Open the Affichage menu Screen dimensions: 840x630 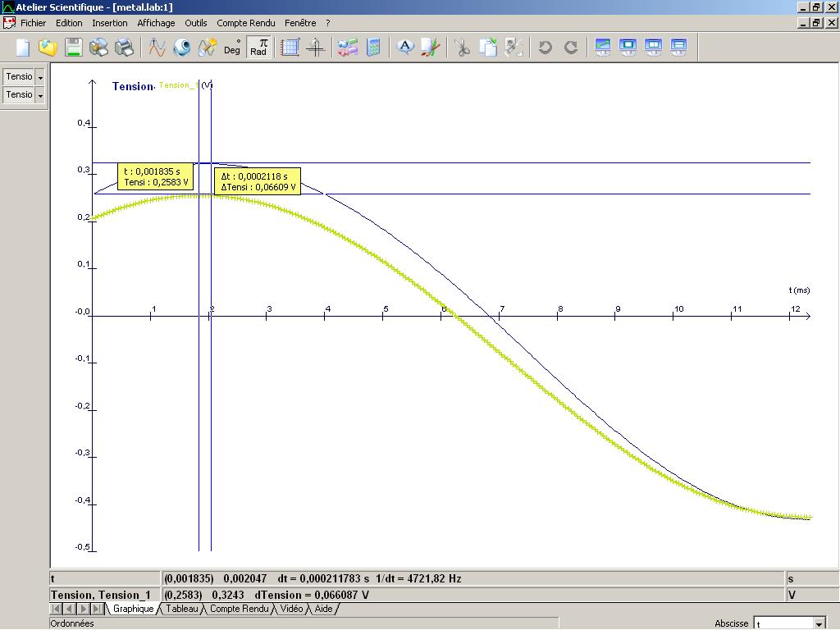pyautogui.click(x=156, y=23)
